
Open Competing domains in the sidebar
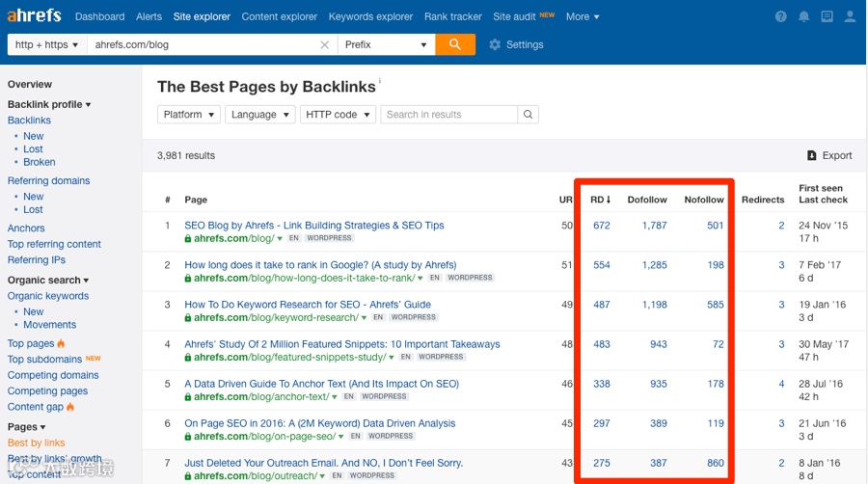(x=53, y=375)
